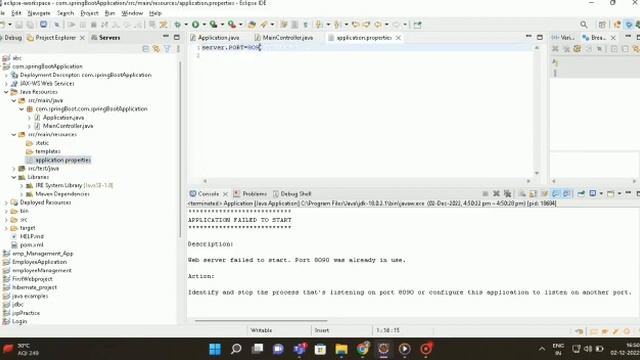The height and width of the screenshot is (360, 640).
Task: Open File Explorer from taskbar
Action: tap(341, 349)
